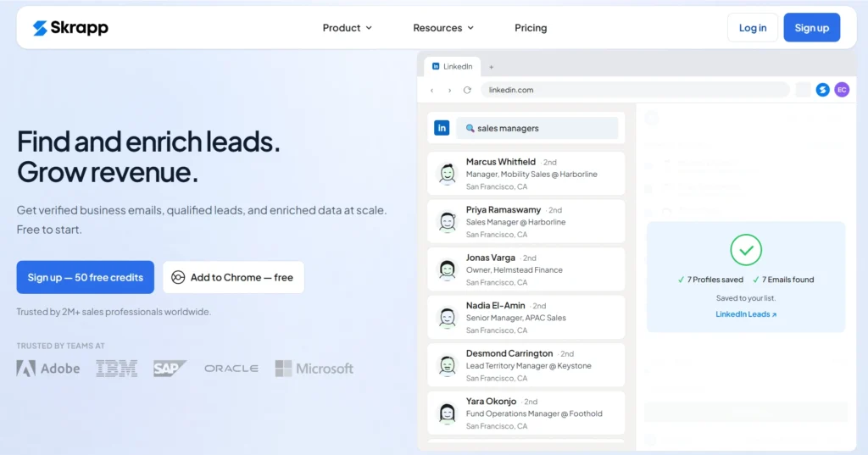Click '7 Emails found' text

pyautogui.click(x=787, y=280)
